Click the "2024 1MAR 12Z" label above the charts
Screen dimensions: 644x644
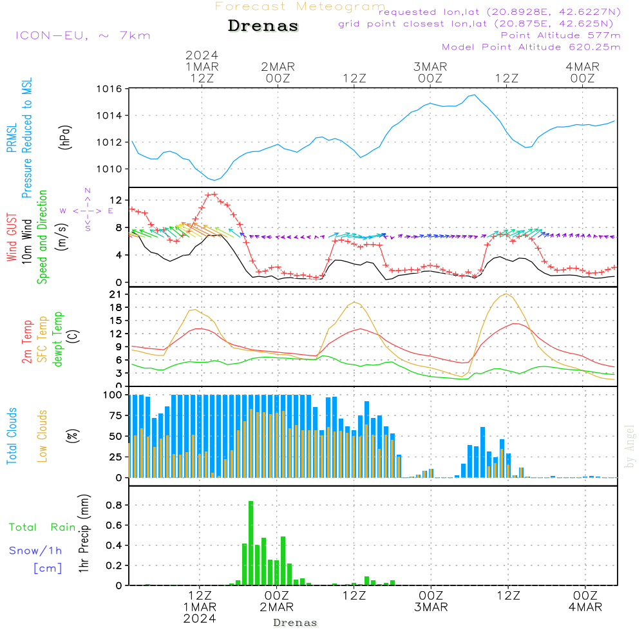coord(202,66)
